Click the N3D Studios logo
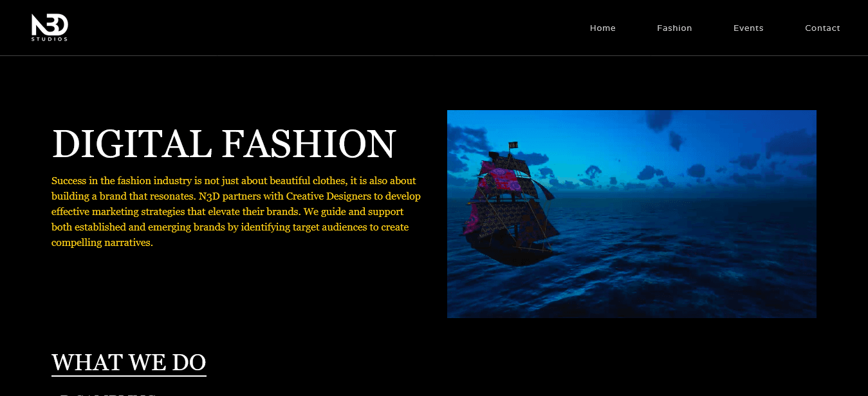 (x=50, y=28)
